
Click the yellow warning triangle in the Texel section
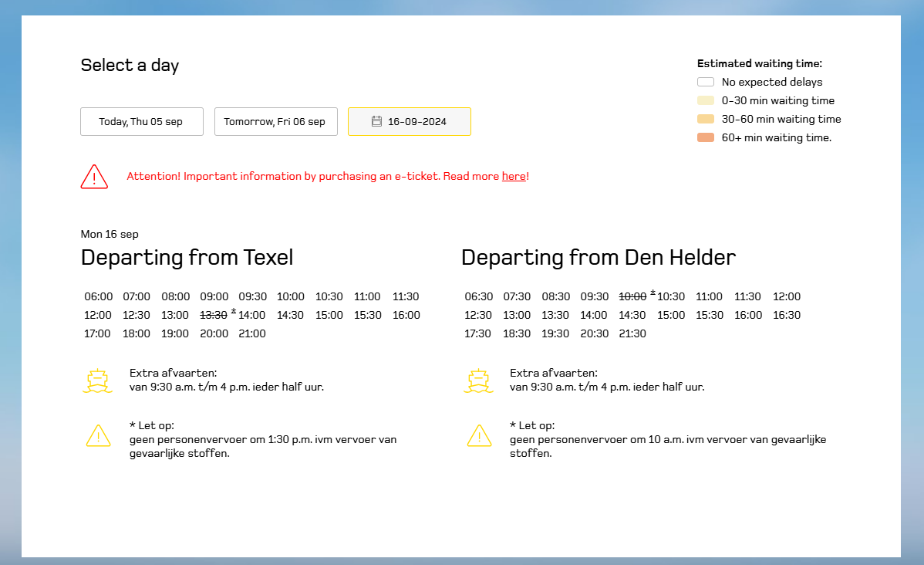click(99, 436)
